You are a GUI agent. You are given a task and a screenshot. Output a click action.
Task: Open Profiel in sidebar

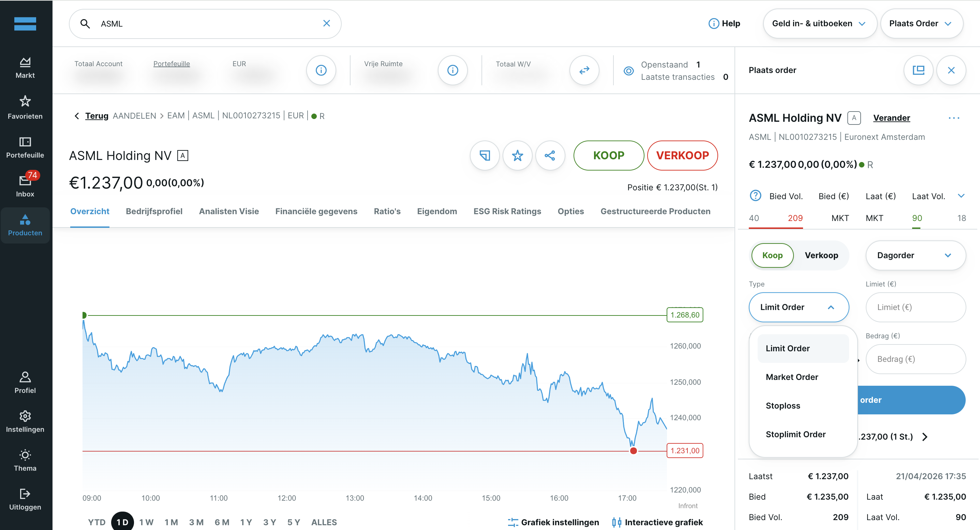[x=25, y=382]
